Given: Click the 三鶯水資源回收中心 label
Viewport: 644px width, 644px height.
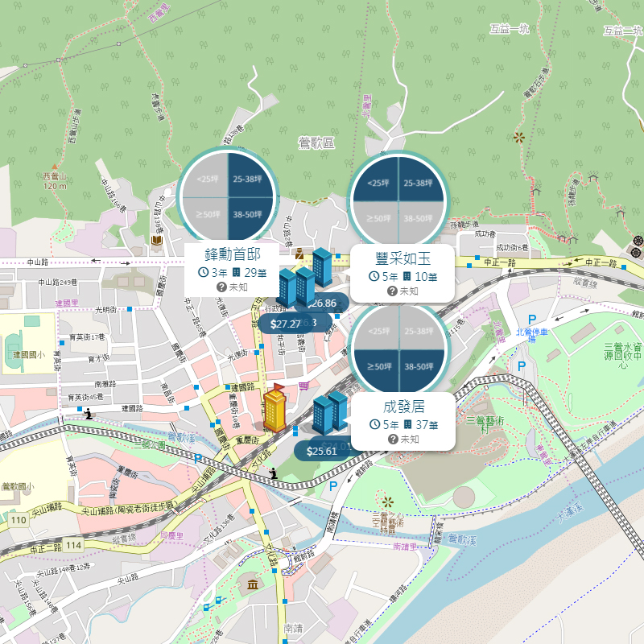Looking at the screenshot, I should click(623, 356).
